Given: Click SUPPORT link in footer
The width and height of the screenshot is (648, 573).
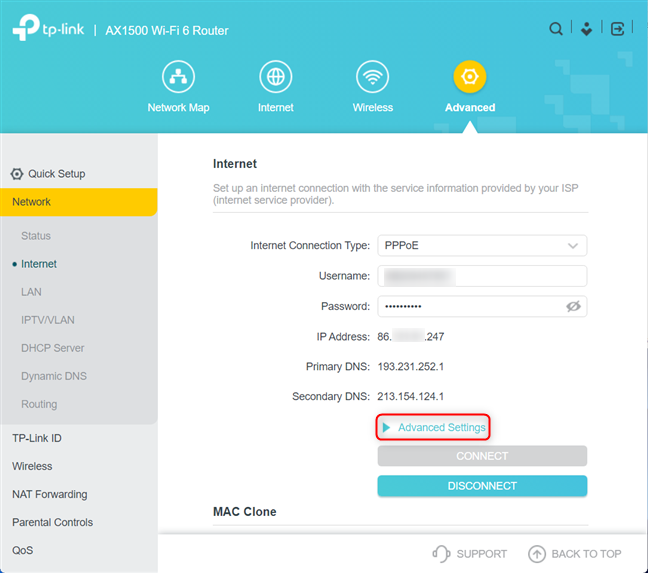Looking at the screenshot, I should (x=481, y=554).
